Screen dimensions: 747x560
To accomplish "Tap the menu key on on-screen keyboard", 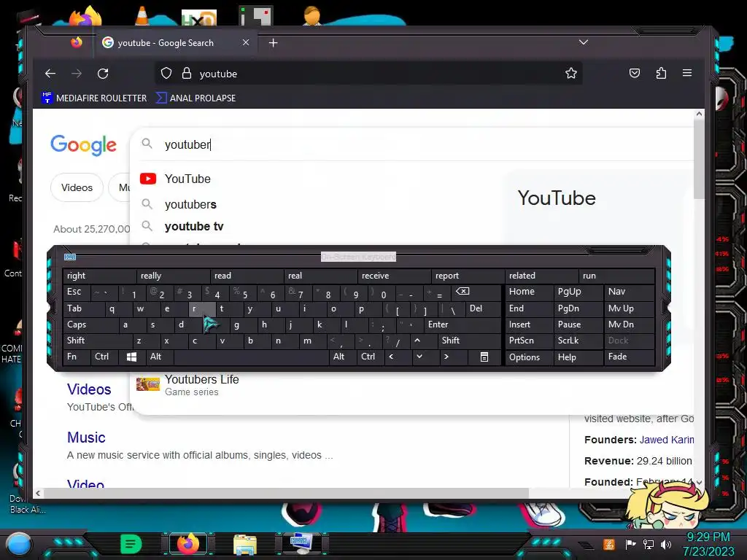I will (x=484, y=357).
